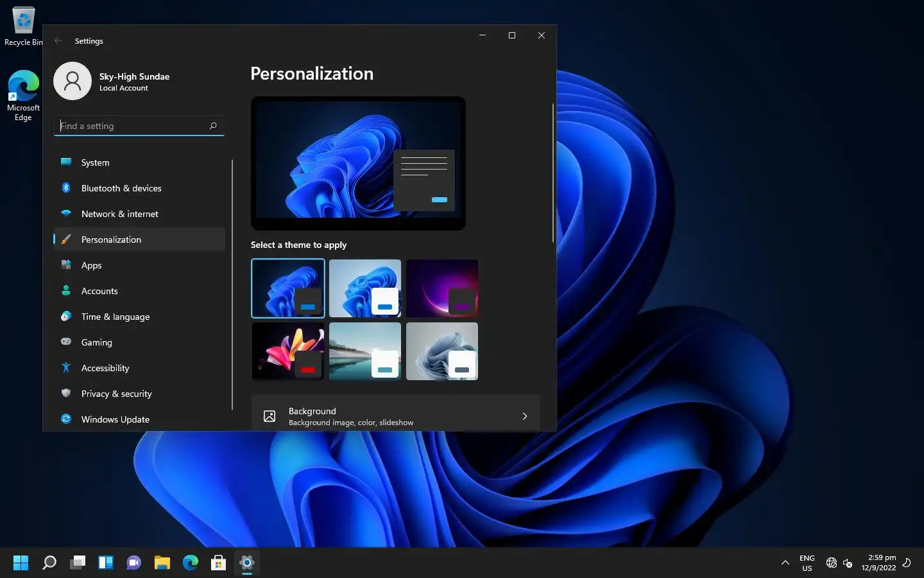Minimize the Settings window
This screenshot has height=578, width=924.
[483, 35]
